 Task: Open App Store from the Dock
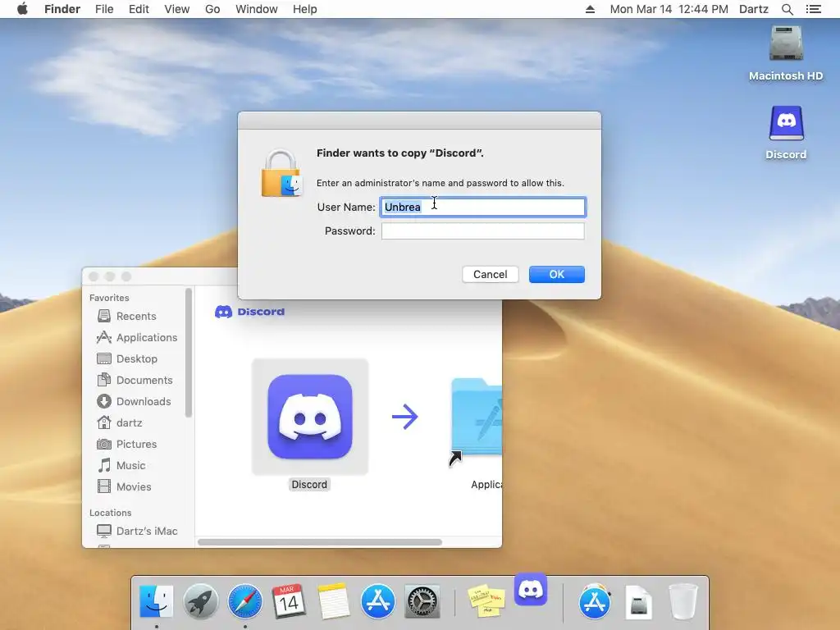[x=377, y=601]
